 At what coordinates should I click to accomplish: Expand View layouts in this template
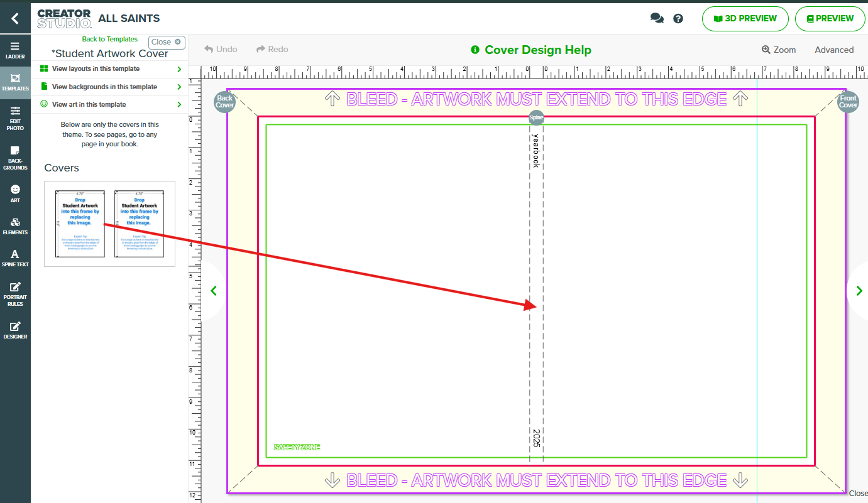pos(110,69)
